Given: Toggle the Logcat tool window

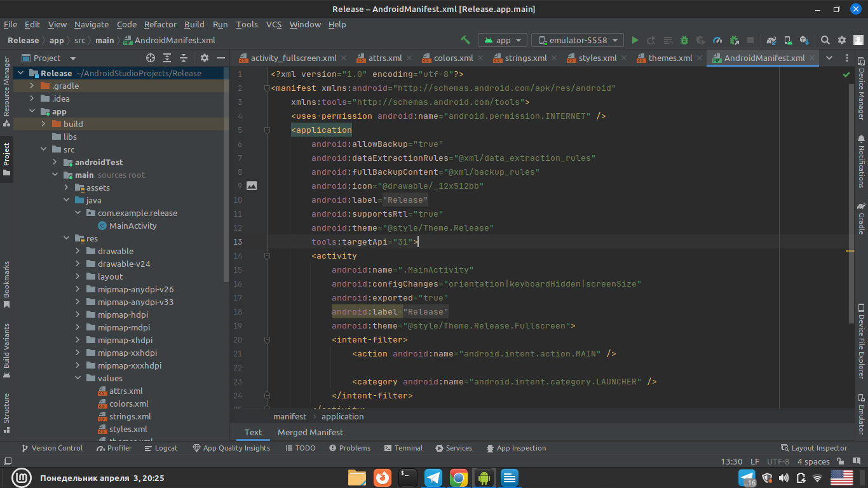Looking at the screenshot, I should coord(161,448).
